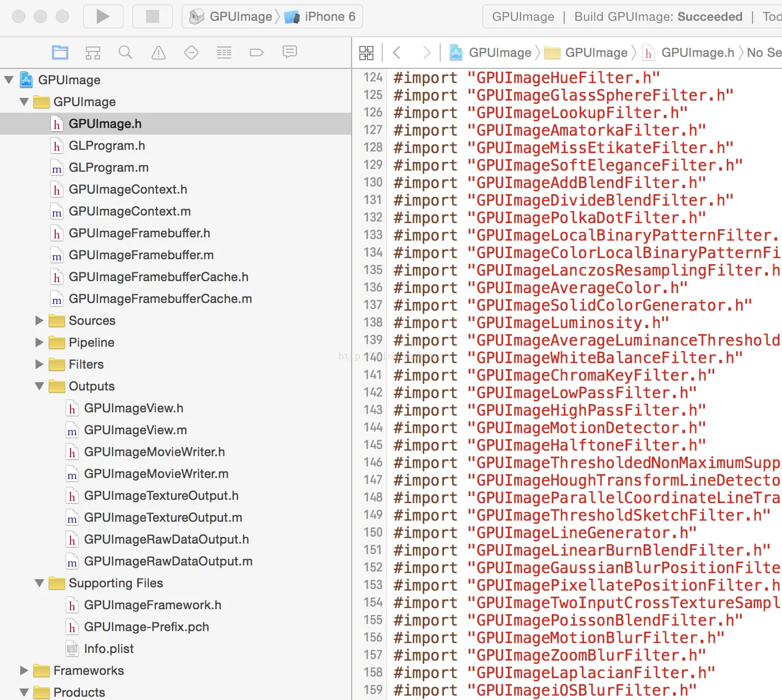Select the Frameworks folder row
Image resolution: width=782 pixels, height=700 pixels.
(x=176, y=670)
